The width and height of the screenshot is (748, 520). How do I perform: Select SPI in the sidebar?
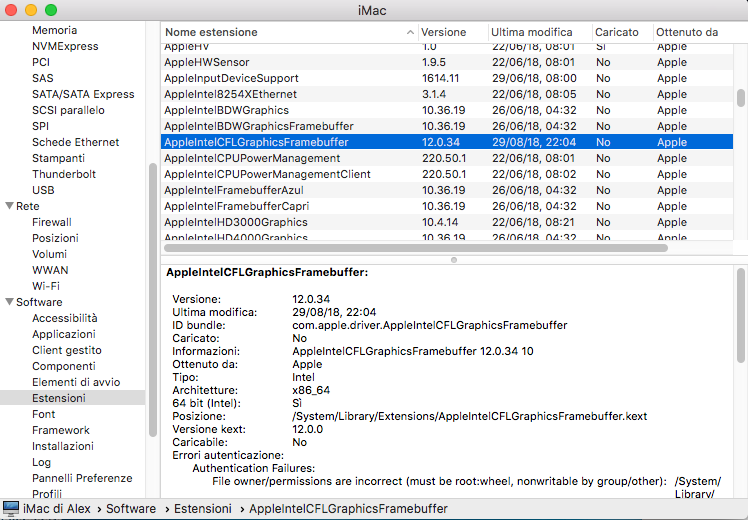(40, 126)
